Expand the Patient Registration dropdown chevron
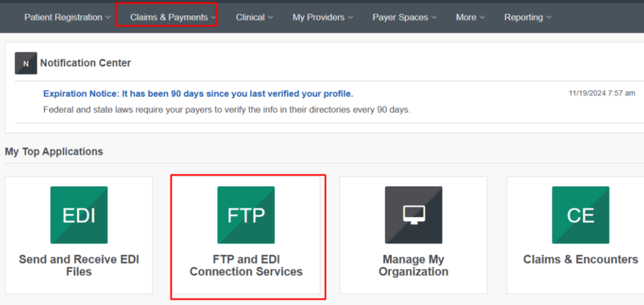 [108, 18]
